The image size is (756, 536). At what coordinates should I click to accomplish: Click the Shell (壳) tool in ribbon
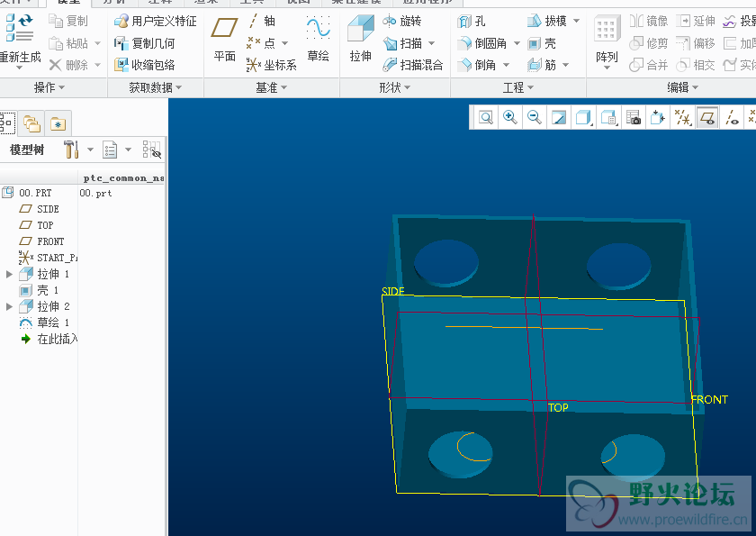(x=543, y=43)
